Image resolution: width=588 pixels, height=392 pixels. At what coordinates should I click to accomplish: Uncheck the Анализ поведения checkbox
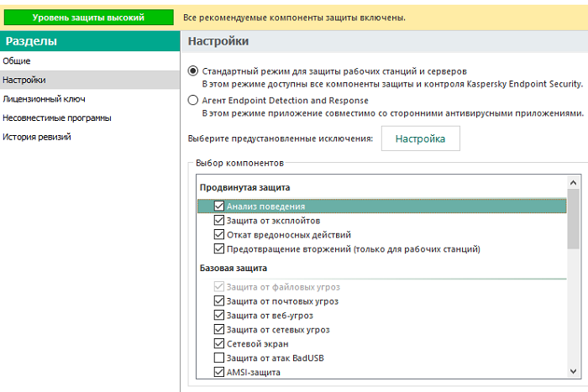[x=219, y=206]
